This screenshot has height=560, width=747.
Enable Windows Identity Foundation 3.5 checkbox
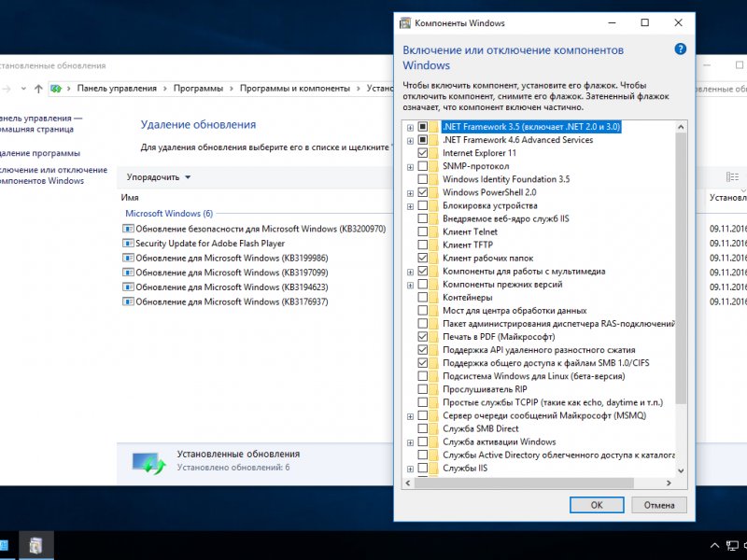tap(423, 179)
